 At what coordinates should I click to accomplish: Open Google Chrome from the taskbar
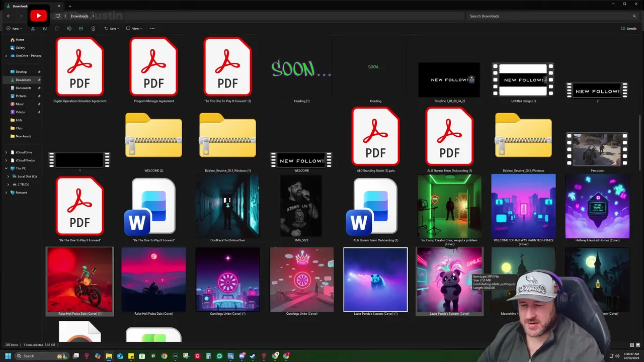164,356
